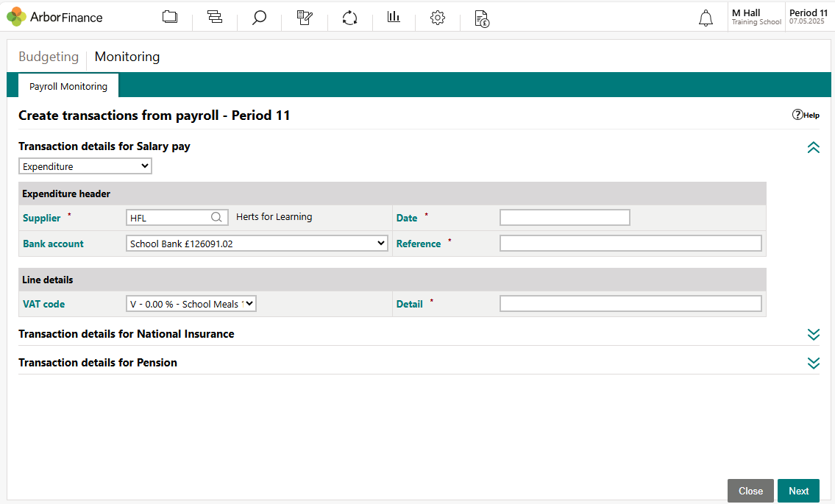Open the Expenditure transaction type dropdown
Screen dimensions: 835x504
coord(85,166)
